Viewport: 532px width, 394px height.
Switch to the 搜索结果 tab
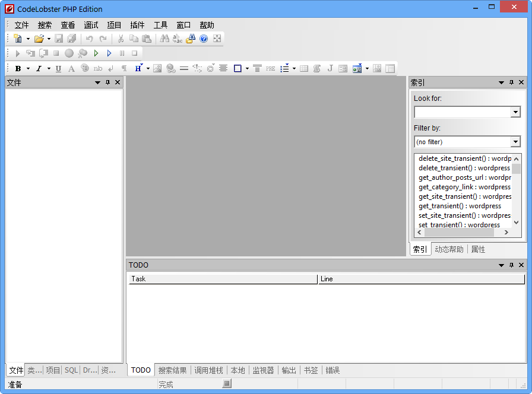(x=172, y=370)
